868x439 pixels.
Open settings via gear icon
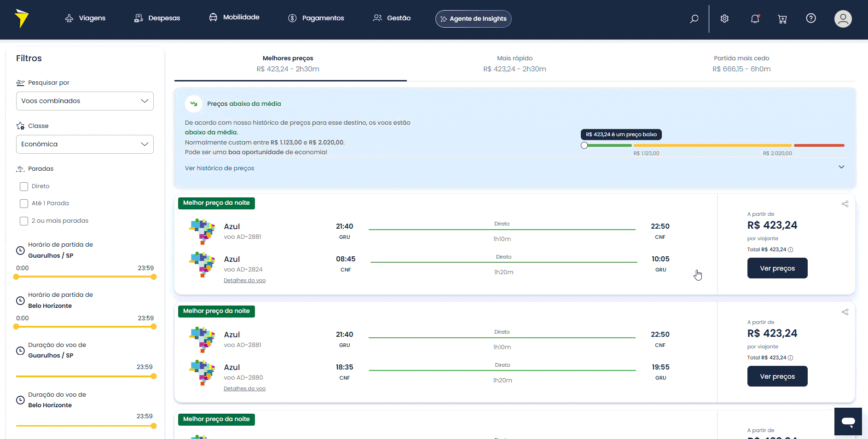[724, 18]
